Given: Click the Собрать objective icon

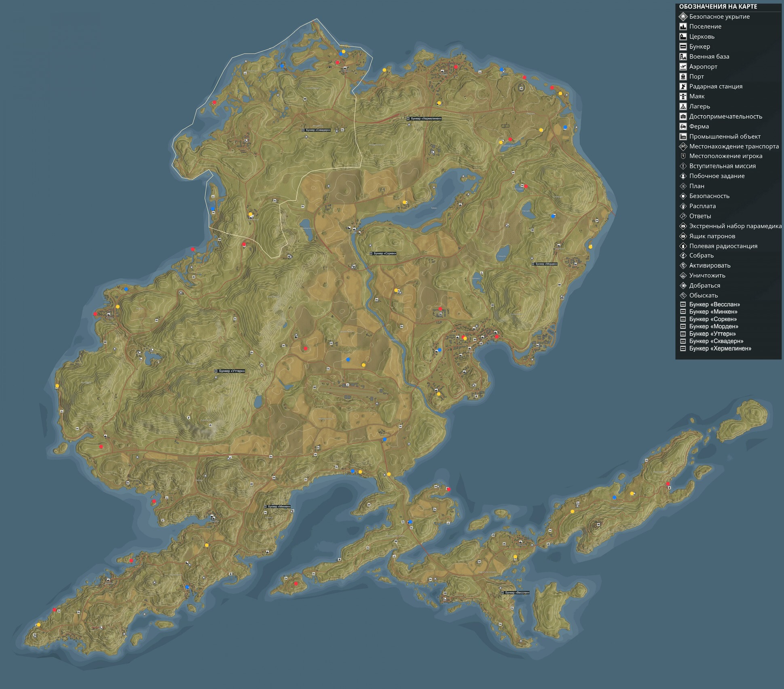Looking at the screenshot, I should [683, 256].
